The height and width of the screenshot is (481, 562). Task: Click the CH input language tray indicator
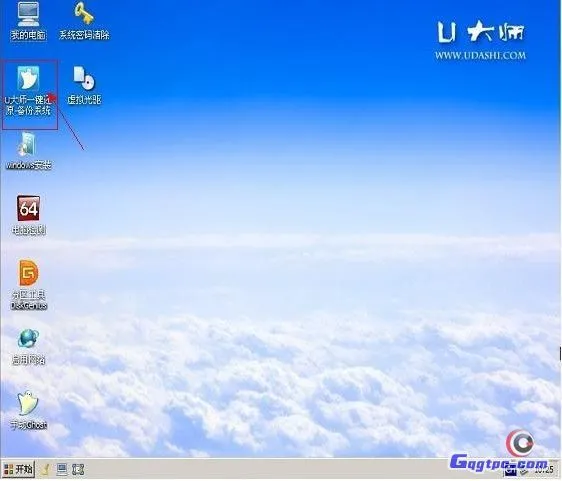(510, 471)
